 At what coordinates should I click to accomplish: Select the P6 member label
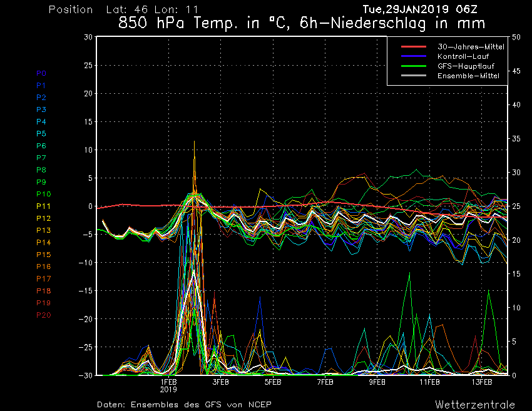(41, 146)
